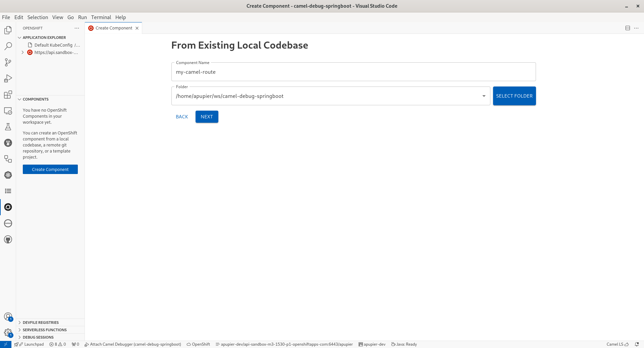Select the Testing flask icon
This screenshot has height=348, width=644.
8,126
